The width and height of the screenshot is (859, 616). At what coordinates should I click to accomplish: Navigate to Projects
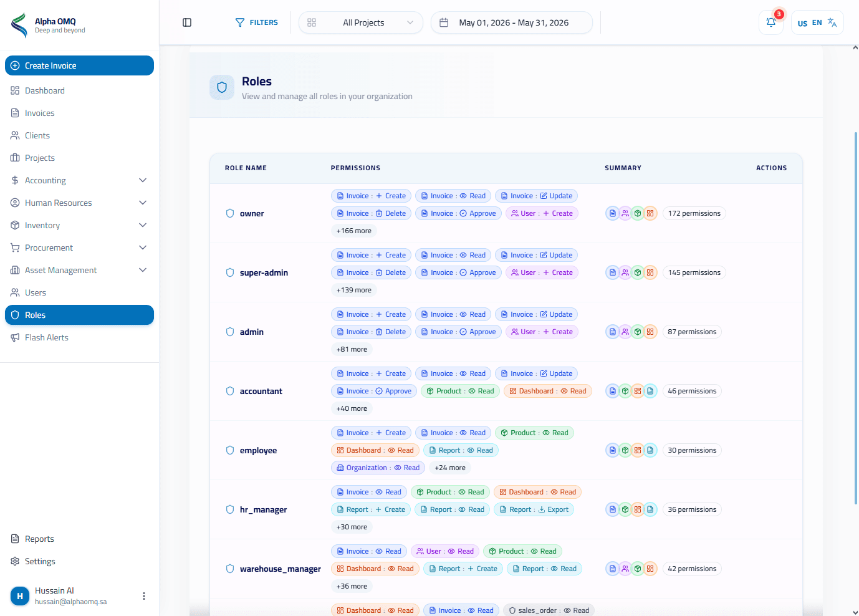(79, 158)
